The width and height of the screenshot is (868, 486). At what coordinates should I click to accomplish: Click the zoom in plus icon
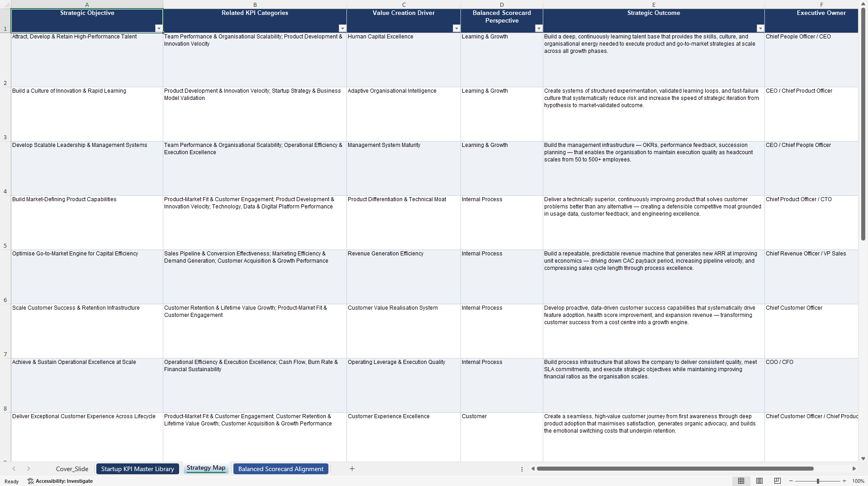pos(844,481)
